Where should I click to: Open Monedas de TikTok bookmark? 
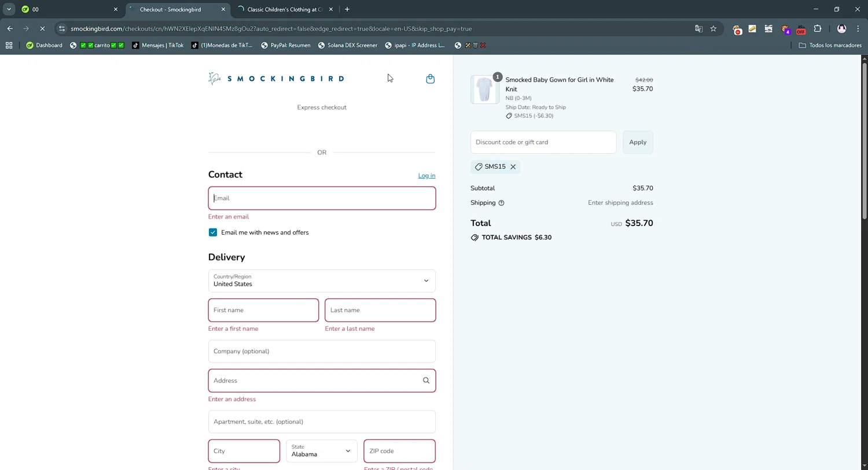click(222, 45)
